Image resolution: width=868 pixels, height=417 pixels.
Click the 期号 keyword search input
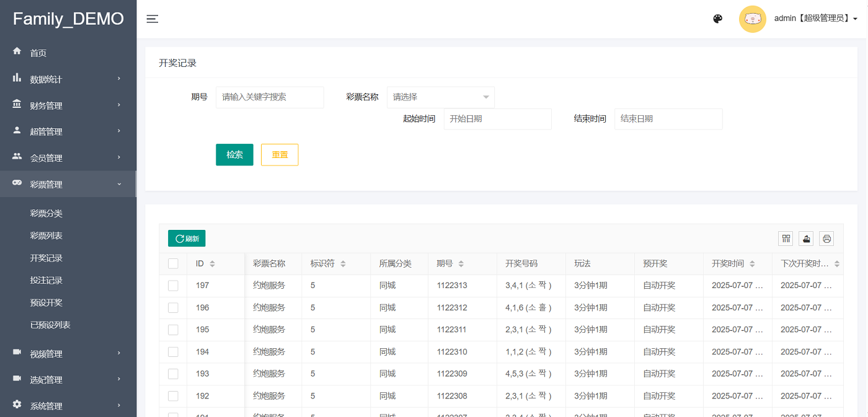[x=270, y=97]
